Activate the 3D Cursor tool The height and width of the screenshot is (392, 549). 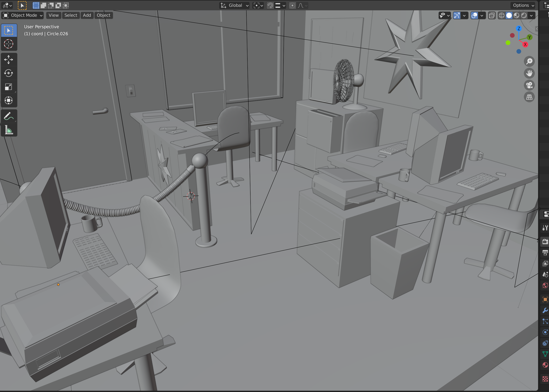[x=9, y=44]
